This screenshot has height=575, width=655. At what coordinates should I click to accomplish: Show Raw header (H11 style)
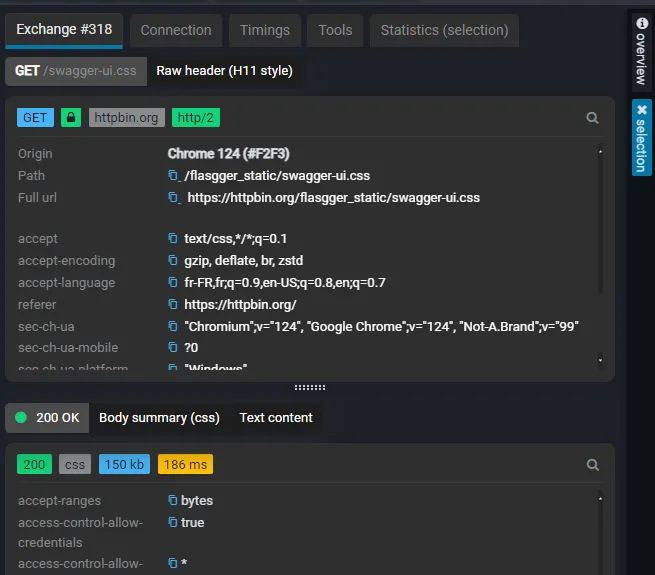click(224, 71)
